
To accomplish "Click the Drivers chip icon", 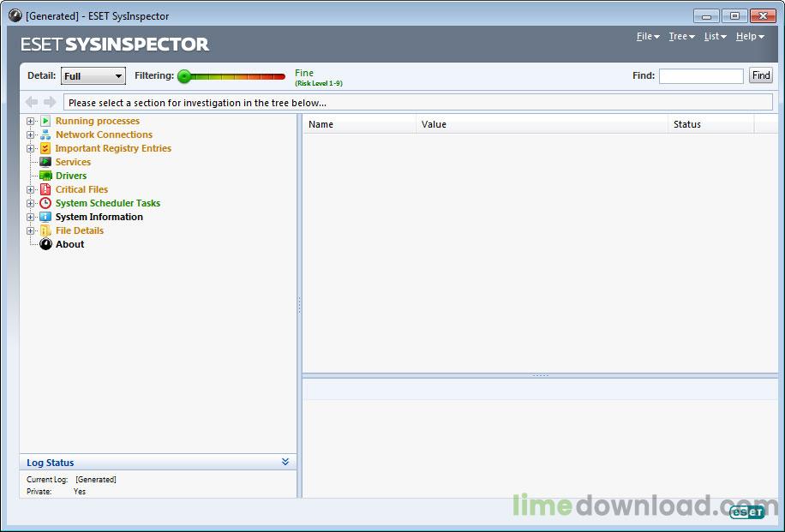I will pyautogui.click(x=45, y=176).
